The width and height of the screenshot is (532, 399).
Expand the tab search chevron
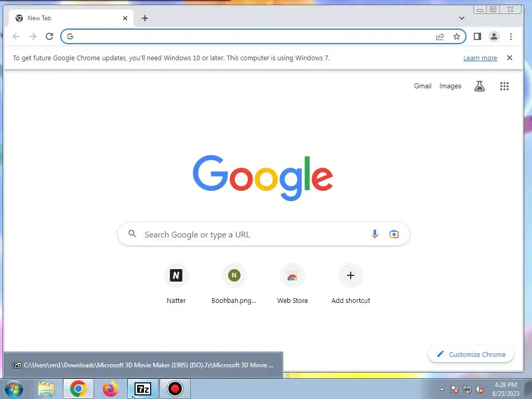(462, 18)
